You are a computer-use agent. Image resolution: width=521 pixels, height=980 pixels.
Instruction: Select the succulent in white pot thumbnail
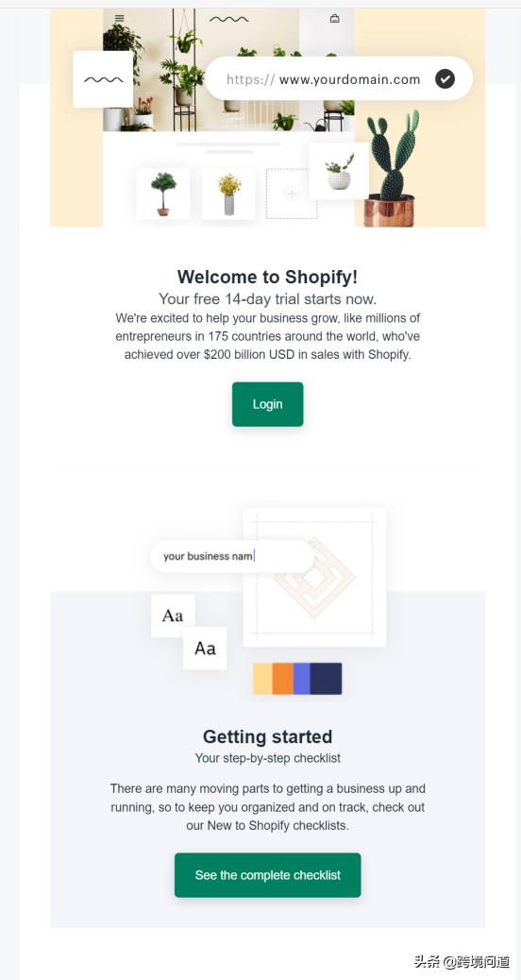[339, 171]
